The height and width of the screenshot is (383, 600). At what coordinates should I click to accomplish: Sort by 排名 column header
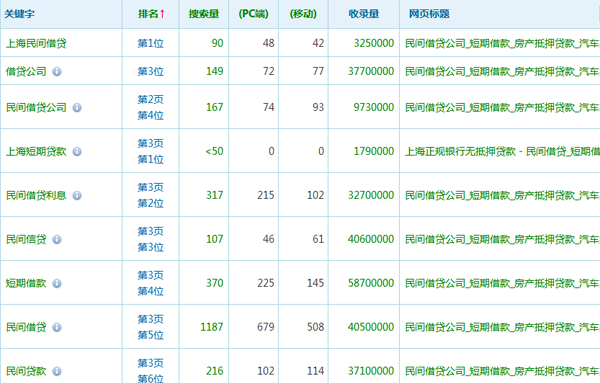tap(151, 14)
